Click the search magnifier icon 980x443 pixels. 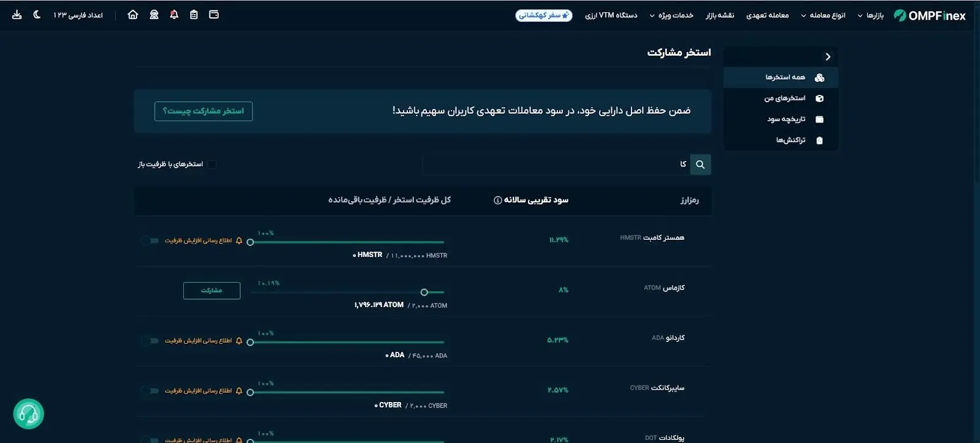700,165
